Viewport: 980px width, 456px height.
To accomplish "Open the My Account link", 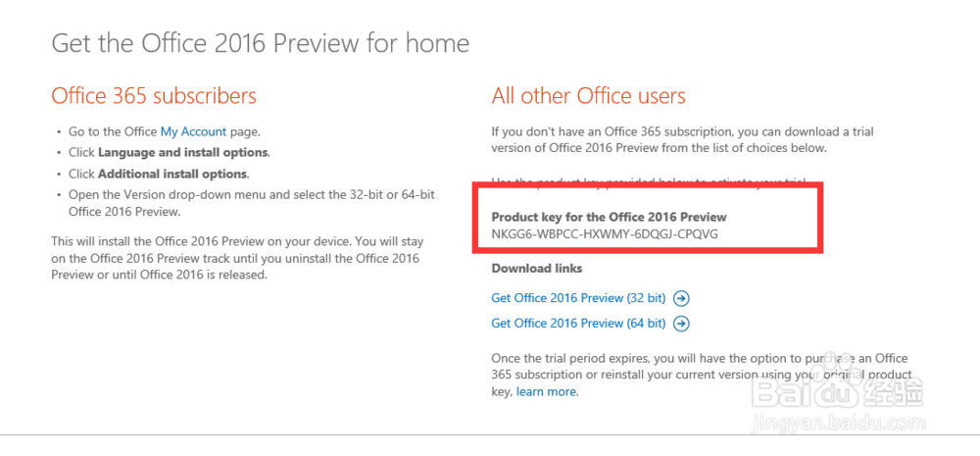I will tap(193, 131).
